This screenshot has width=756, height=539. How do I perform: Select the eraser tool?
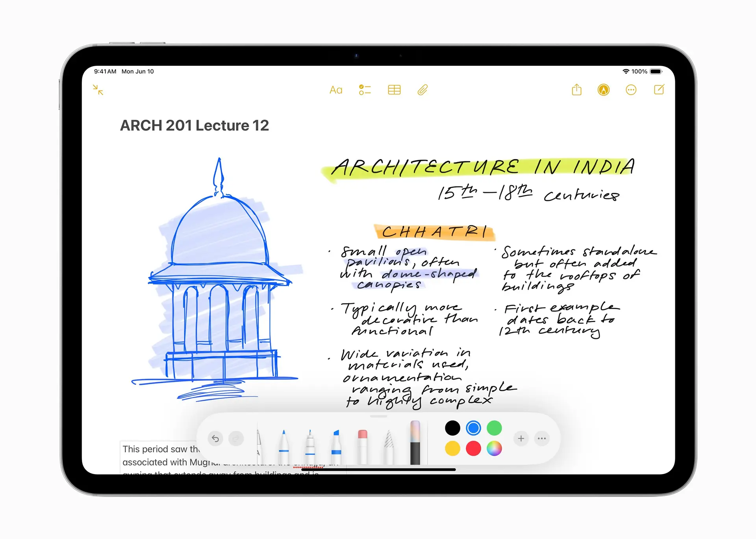pyautogui.click(x=362, y=441)
